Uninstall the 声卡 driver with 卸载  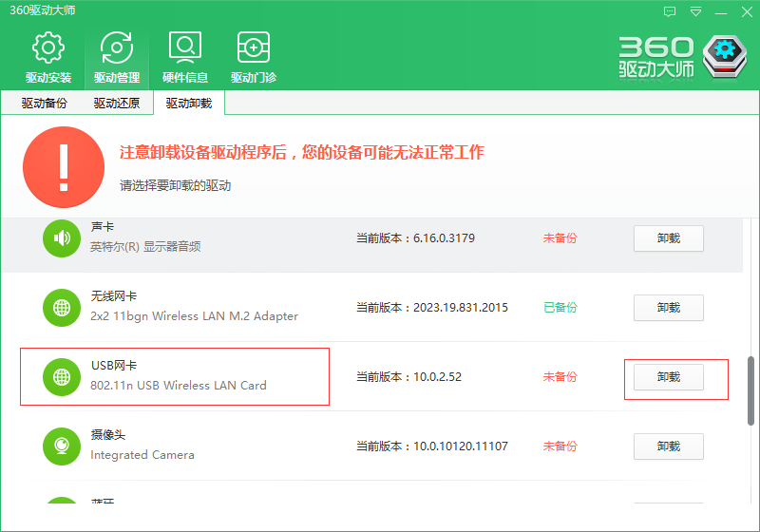[669, 238]
